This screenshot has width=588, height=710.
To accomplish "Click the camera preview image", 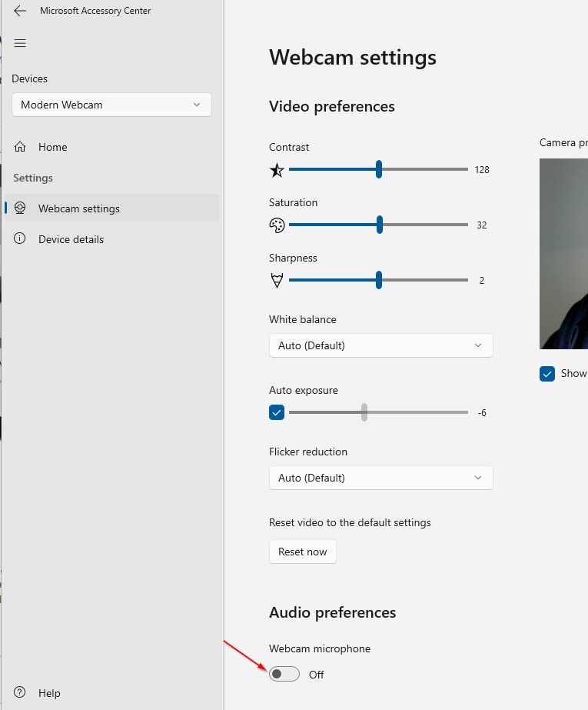I will [x=563, y=254].
